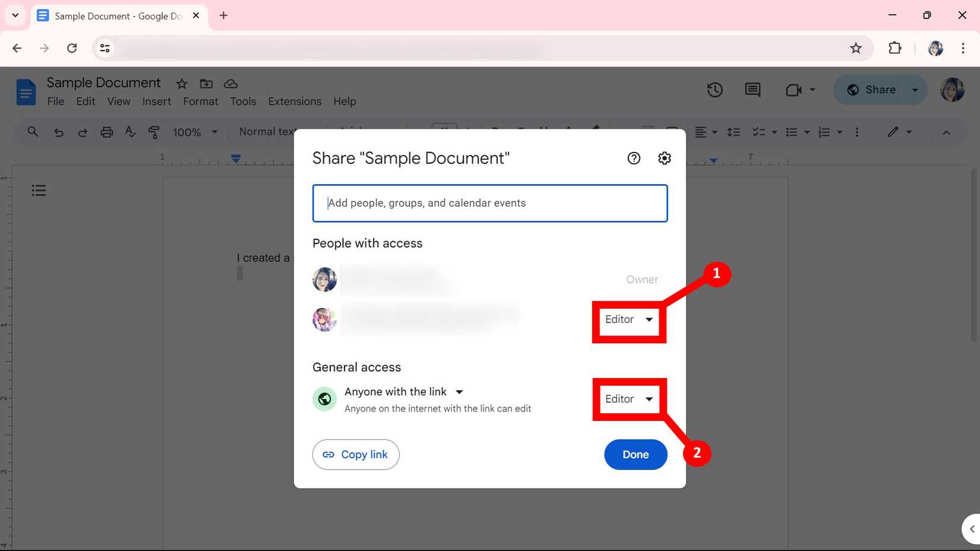Expand General access Editor role dropdown
This screenshot has height=551, width=980.
point(629,399)
